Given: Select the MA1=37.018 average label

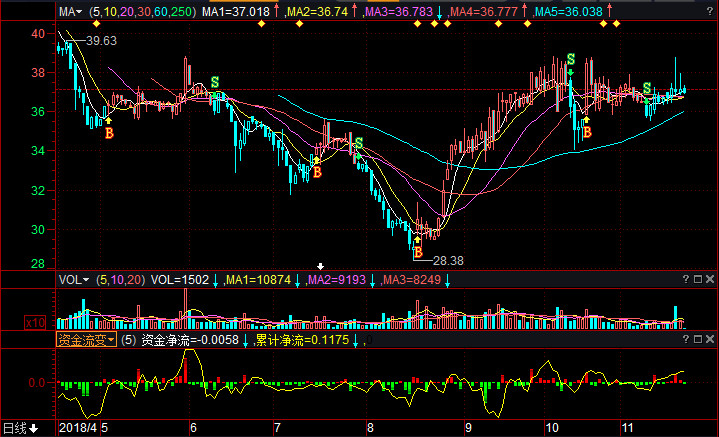Looking at the screenshot, I should [236, 12].
